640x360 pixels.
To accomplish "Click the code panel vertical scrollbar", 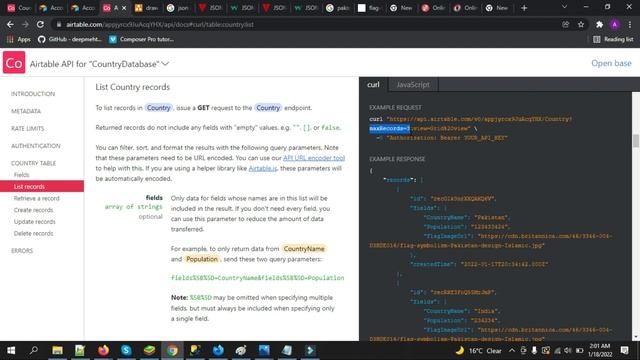I will point(636,141).
